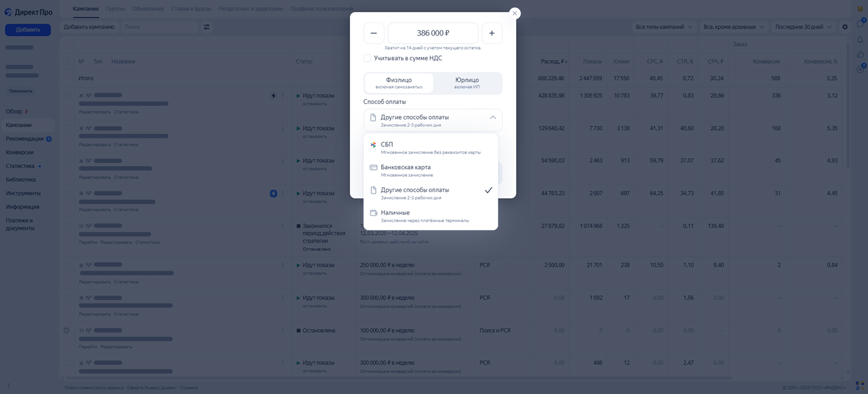Choose Наличные in the payment list
This screenshot has width=868, height=394.
[431, 216]
